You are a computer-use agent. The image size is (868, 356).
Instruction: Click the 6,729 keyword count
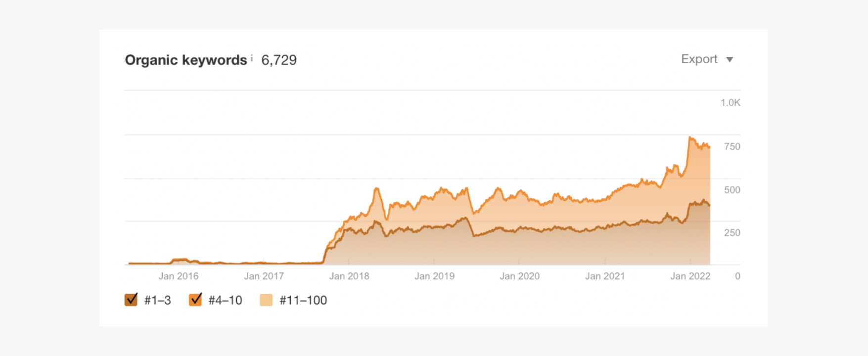pyautogui.click(x=279, y=60)
